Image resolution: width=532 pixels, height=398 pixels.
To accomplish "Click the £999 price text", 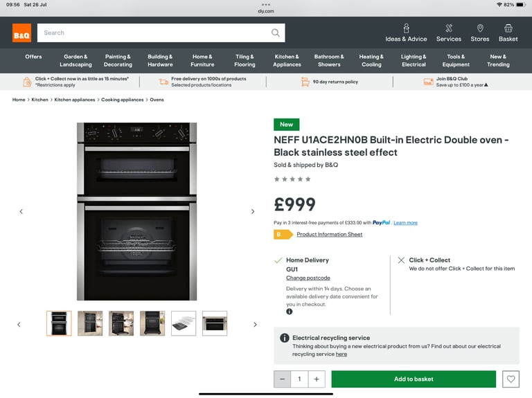I will click(x=294, y=204).
